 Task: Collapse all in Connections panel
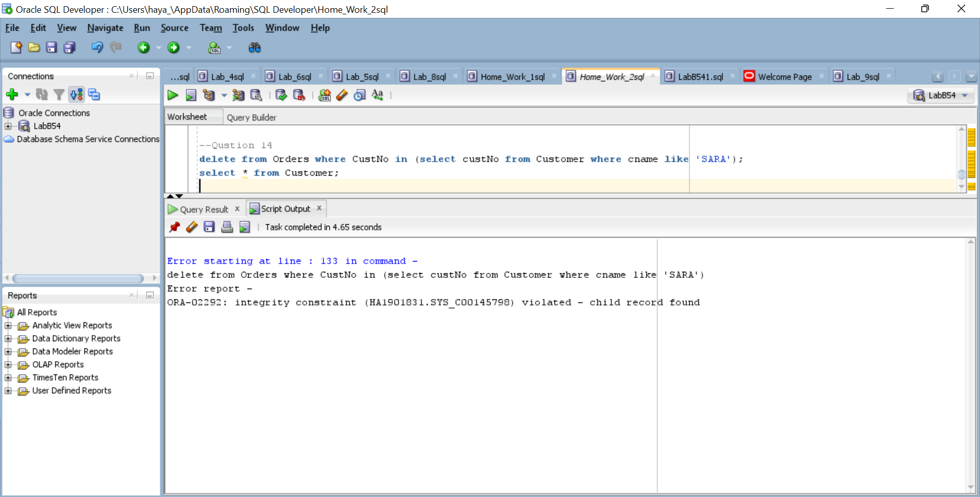(x=94, y=94)
